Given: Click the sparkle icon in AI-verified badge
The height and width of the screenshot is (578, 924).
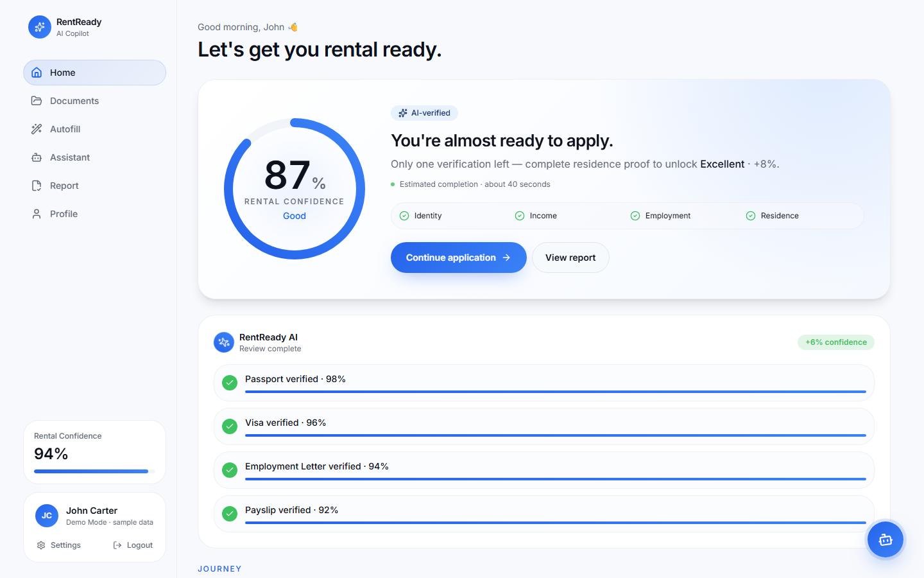Looking at the screenshot, I should tap(403, 113).
